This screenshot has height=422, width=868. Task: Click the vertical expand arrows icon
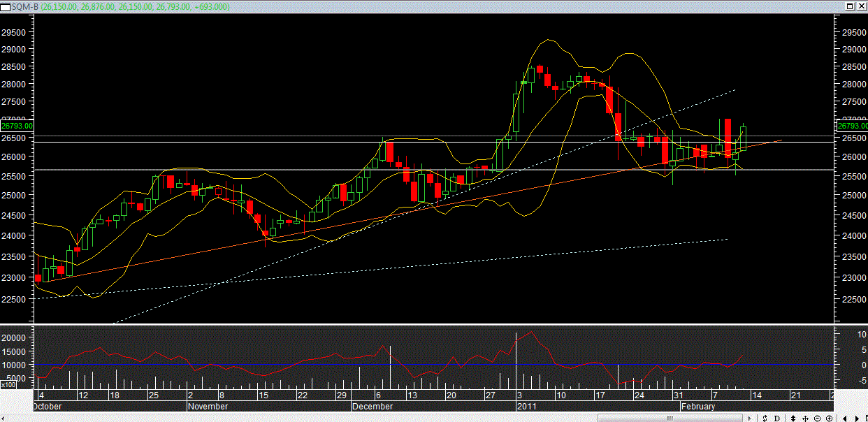pyautogui.click(x=793, y=419)
